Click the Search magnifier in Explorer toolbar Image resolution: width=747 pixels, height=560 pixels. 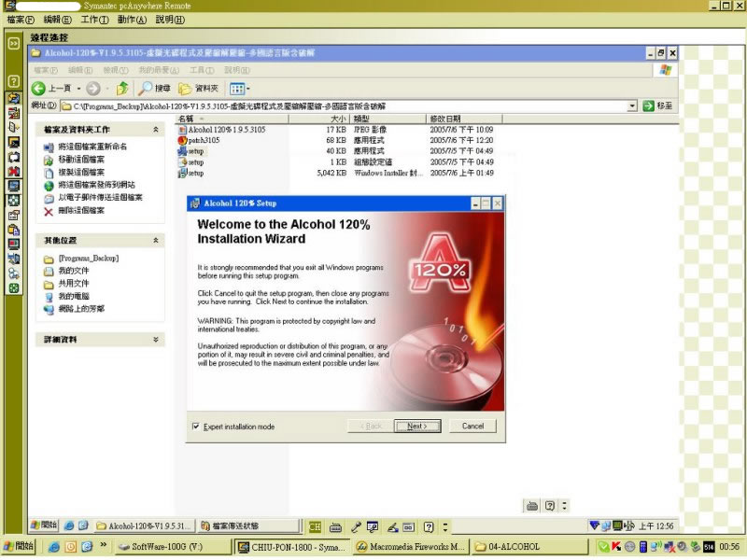click(145, 88)
